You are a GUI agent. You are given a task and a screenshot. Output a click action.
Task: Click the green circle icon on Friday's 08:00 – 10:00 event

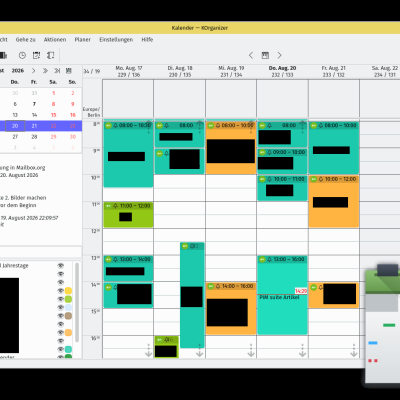point(313,126)
